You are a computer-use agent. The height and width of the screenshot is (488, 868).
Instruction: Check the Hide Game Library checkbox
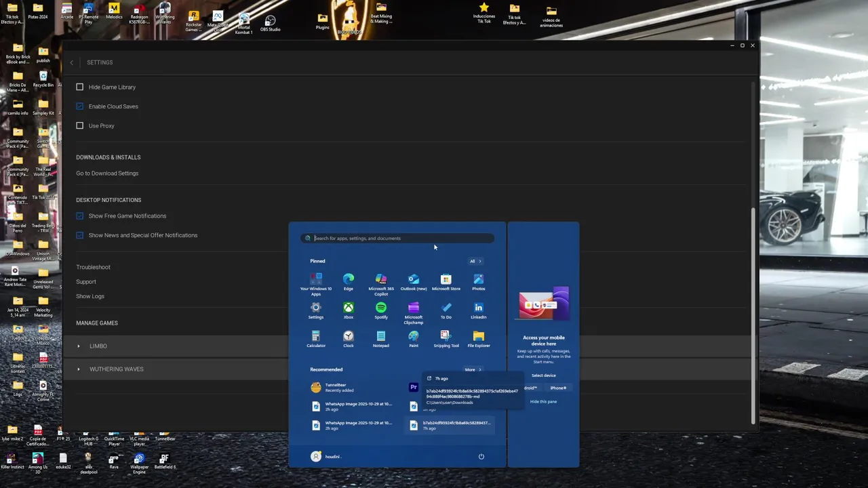[80, 87]
